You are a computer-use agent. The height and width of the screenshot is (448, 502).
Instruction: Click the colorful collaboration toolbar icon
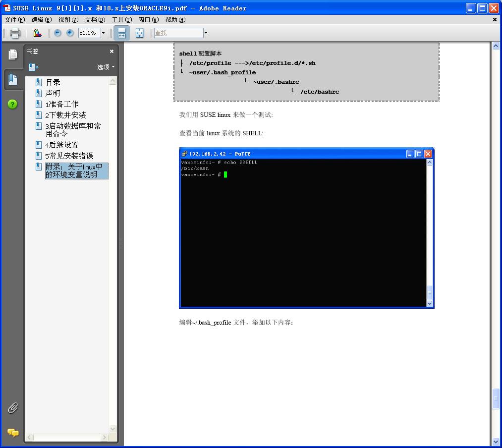(x=38, y=33)
